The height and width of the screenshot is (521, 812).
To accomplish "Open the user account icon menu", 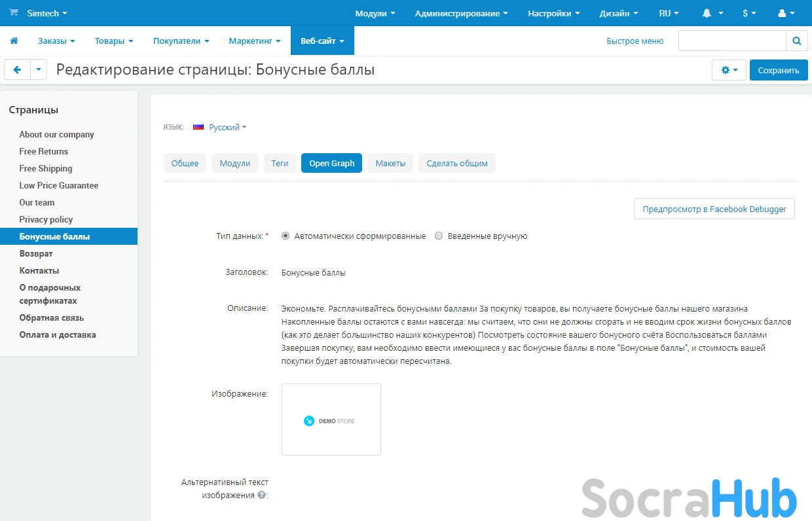I will pyautogui.click(x=786, y=13).
